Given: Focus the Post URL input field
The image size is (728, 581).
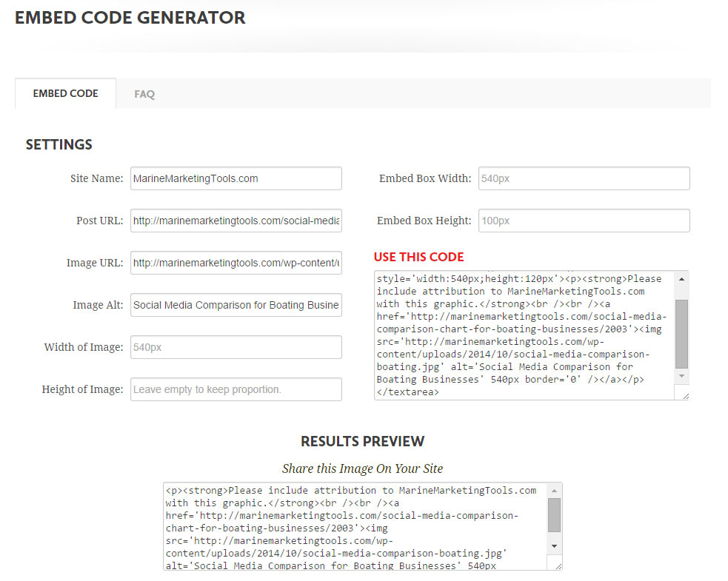Looking at the screenshot, I should pos(236,221).
